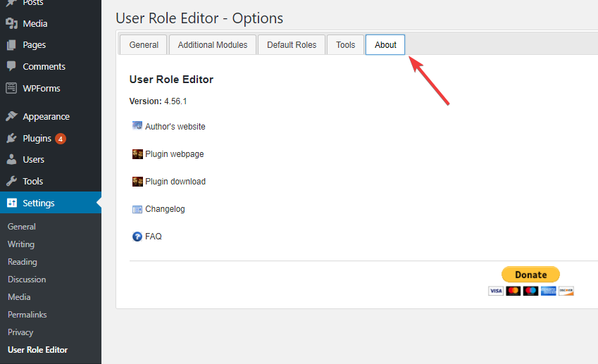Click the Changelog icon

click(x=137, y=209)
